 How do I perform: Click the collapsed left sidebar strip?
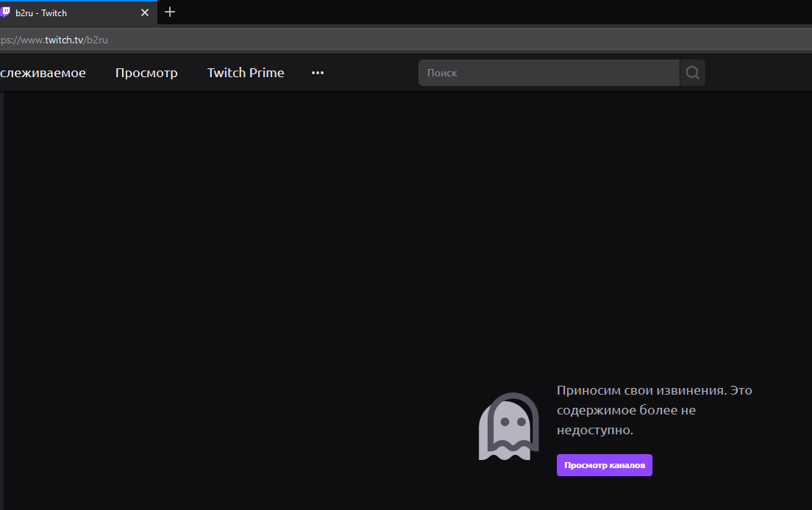(x=2, y=294)
